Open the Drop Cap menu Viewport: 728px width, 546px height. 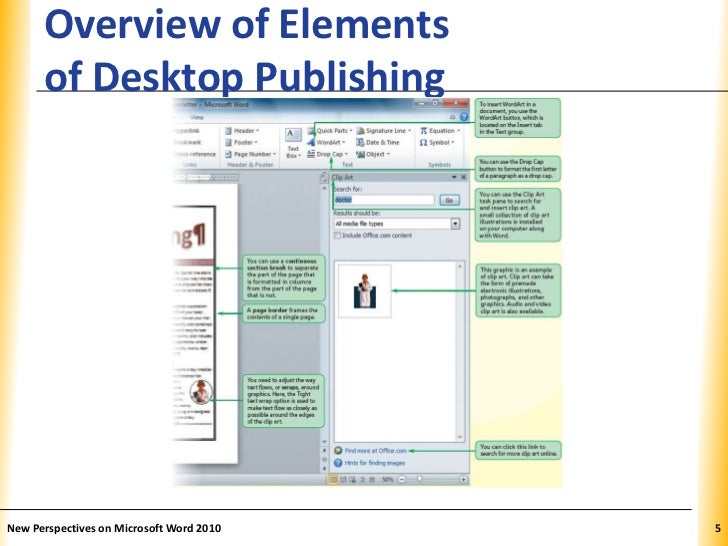327,154
